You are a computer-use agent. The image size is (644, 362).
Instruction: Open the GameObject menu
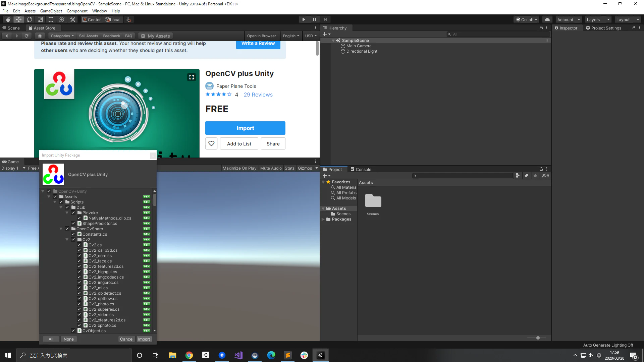click(51, 11)
